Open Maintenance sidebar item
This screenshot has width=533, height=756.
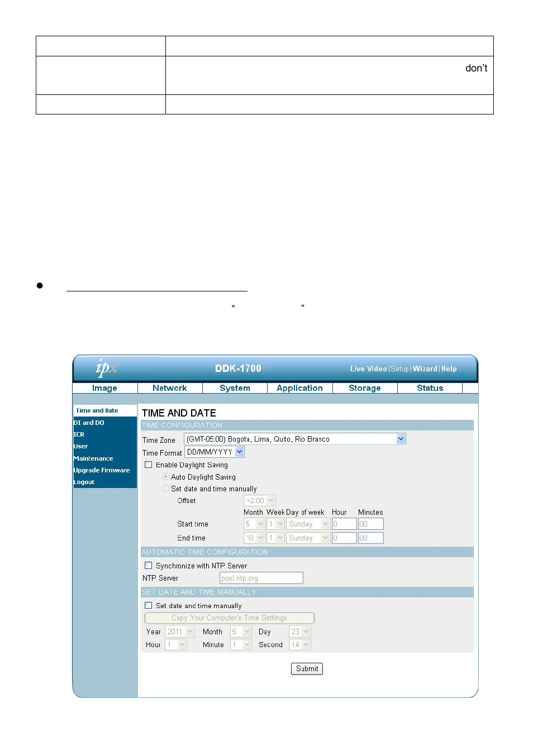(x=93, y=458)
